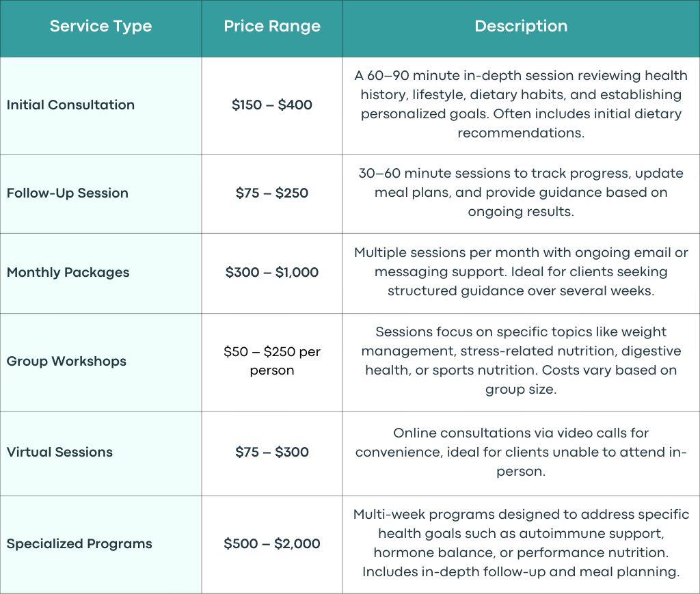The height and width of the screenshot is (594, 700).
Task: Click the $150 – $400 price cell
Action: point(272,105)
